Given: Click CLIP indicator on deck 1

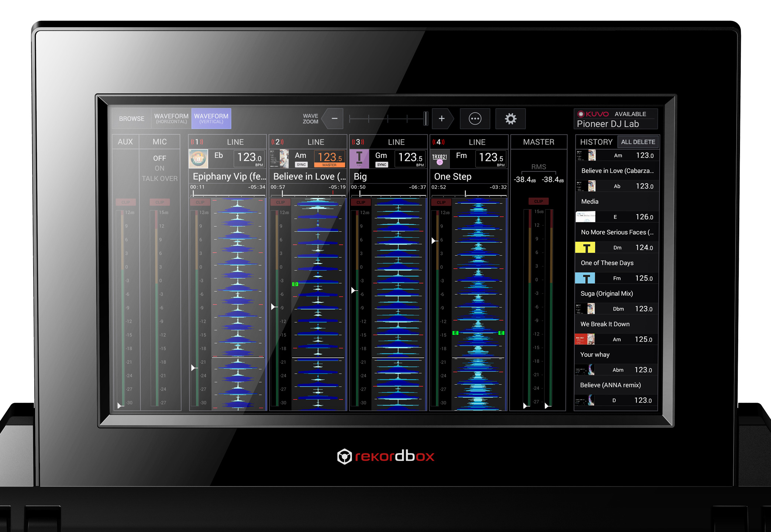Looking at the screenshot, I should pos(200,202).
